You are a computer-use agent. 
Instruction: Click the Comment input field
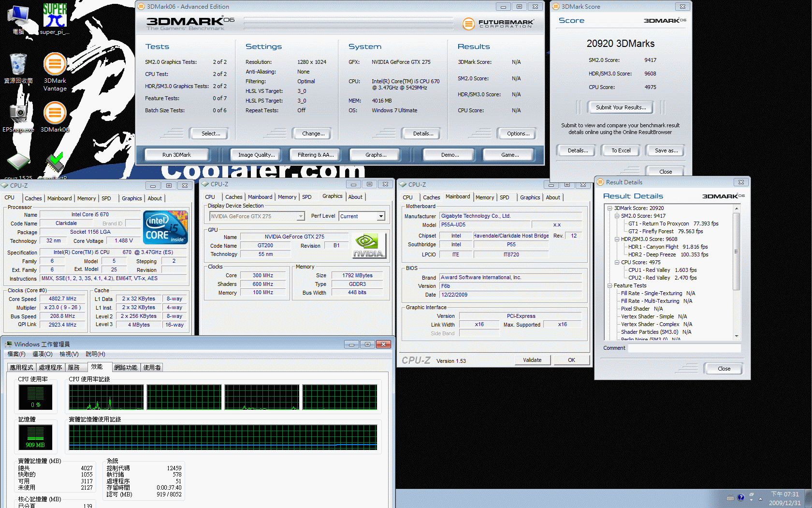pos(684,348)
